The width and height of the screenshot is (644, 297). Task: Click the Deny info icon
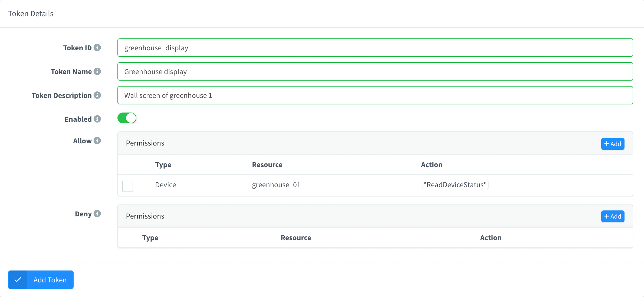pos(97,214)
